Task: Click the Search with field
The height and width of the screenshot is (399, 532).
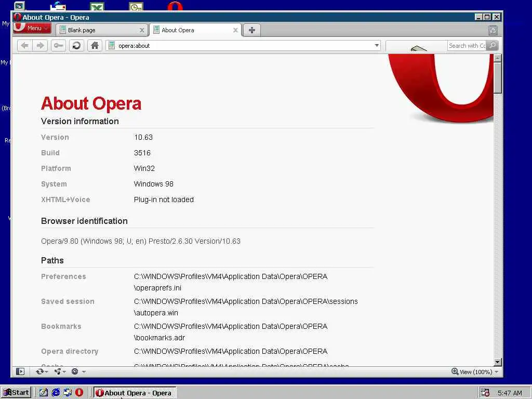Action: [467, 46]
